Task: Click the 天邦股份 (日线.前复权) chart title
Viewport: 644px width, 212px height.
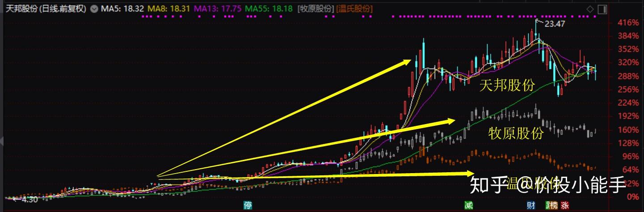Action: coord(45,9)
